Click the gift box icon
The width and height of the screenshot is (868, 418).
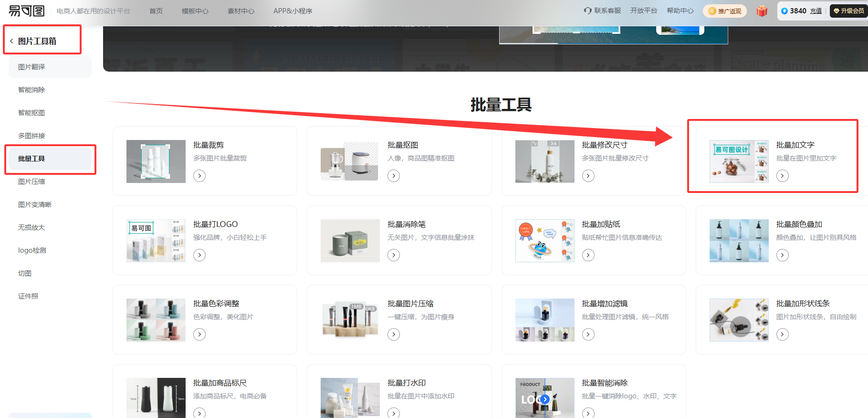click(x=762, y=11)
